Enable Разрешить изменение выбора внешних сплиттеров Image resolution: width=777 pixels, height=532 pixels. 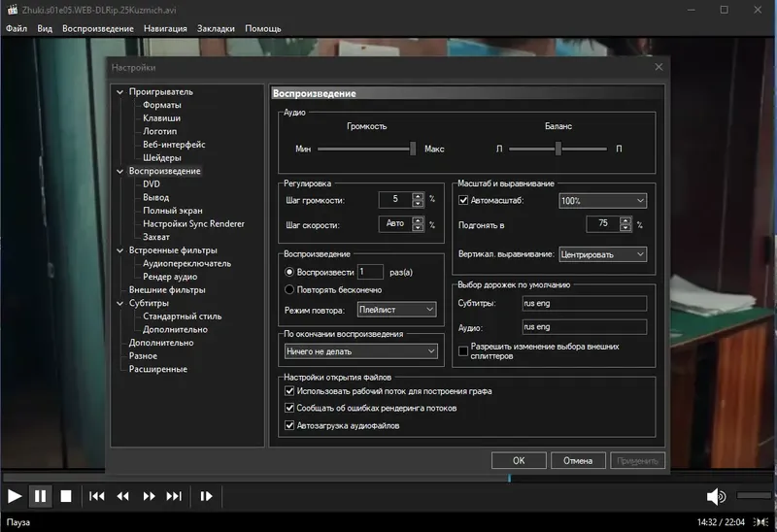click(x=463, y=350)
